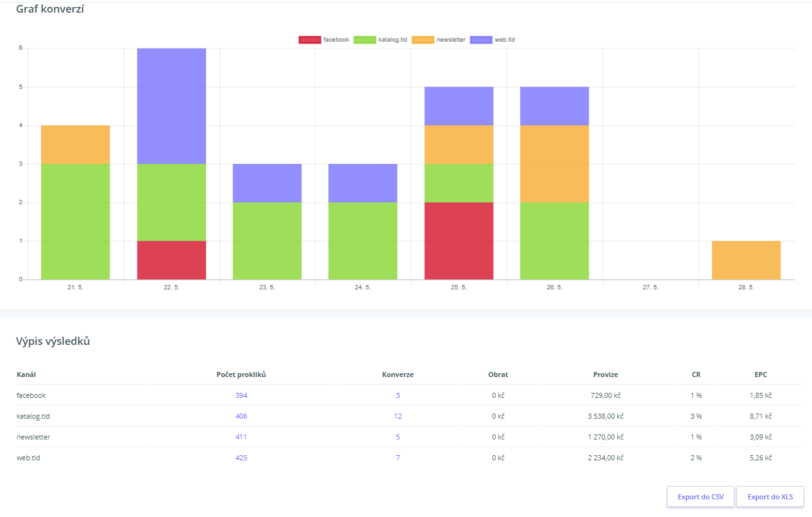Click provize value 1 270,00 kč
This screenshot has width=812, height=517.
pos(606,437)
